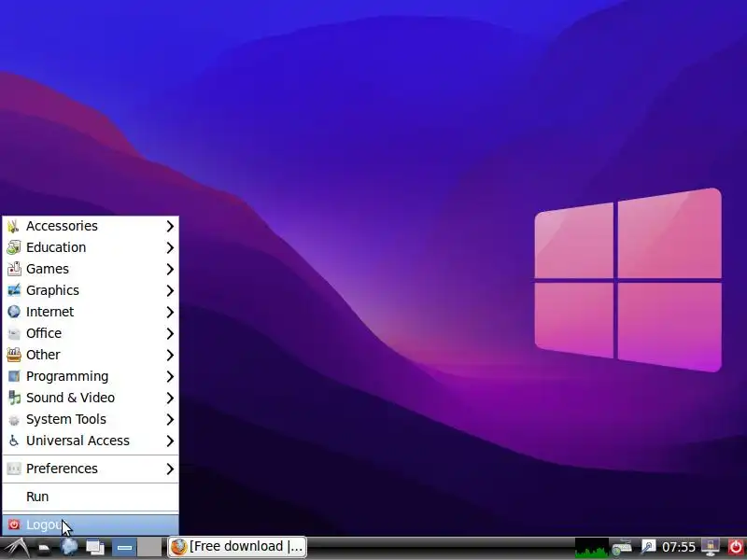Viewport: 747px width, 560px height.
Task: Expand the Office submenu arrow
Action: pos(170,333)
